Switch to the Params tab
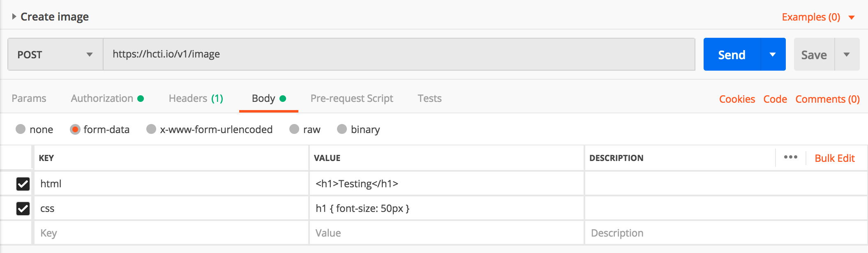Viewport: 868px width, 253px height. pyautogui.click(x=29, y=99)
